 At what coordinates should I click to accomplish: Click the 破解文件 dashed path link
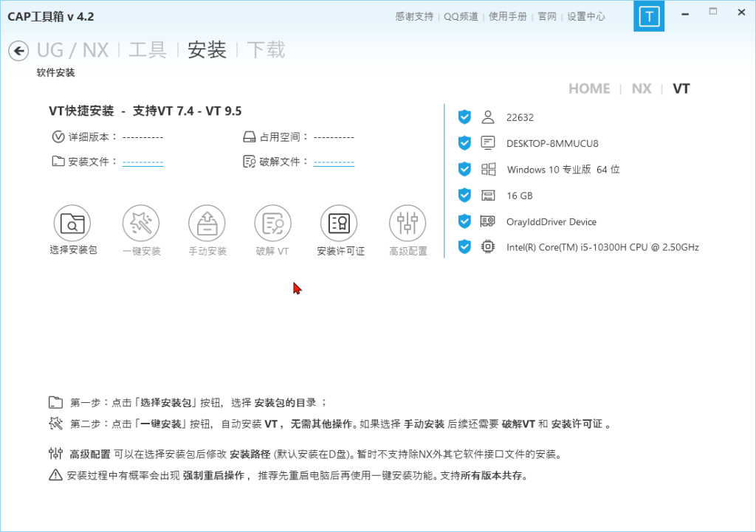tap(334, 162)
